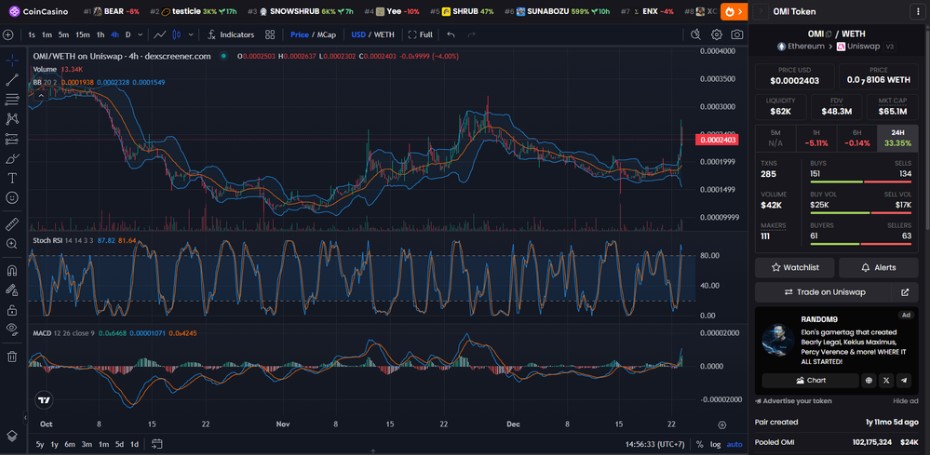Set chart range to 5y
930x455 pixels.
pos(40,444)
